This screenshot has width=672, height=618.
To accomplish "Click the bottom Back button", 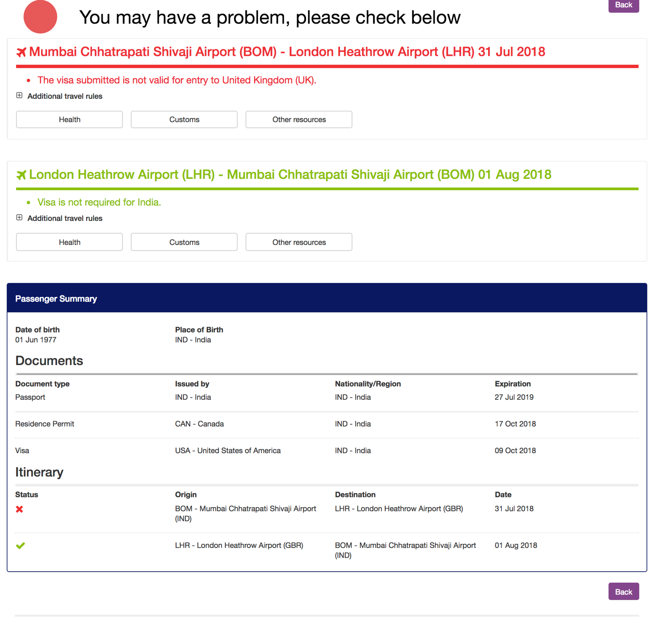I will point(624,592).
